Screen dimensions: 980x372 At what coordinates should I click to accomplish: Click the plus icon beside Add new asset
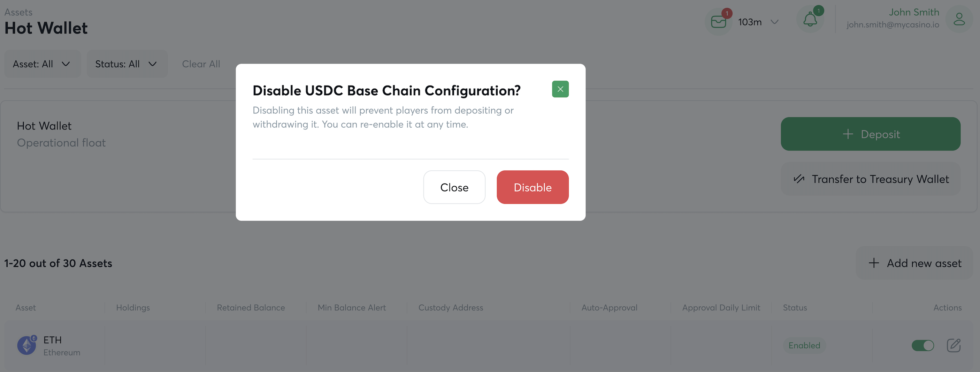tap(874, 263)
